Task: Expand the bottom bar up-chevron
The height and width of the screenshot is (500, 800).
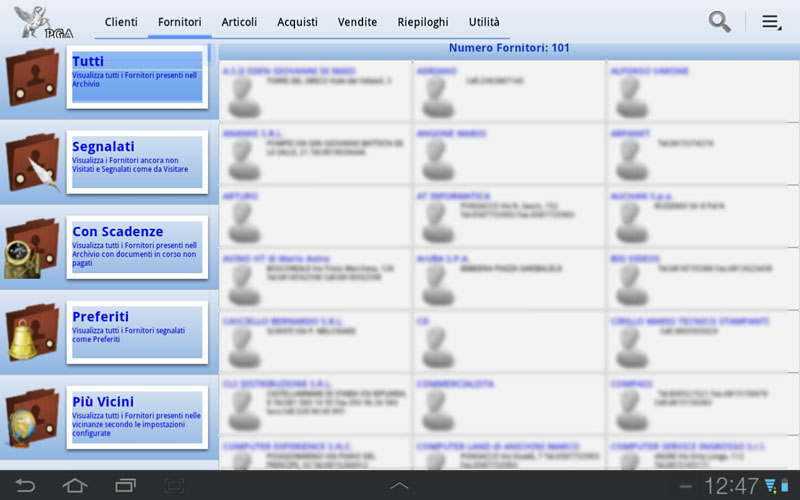Action: pos(399,486)
